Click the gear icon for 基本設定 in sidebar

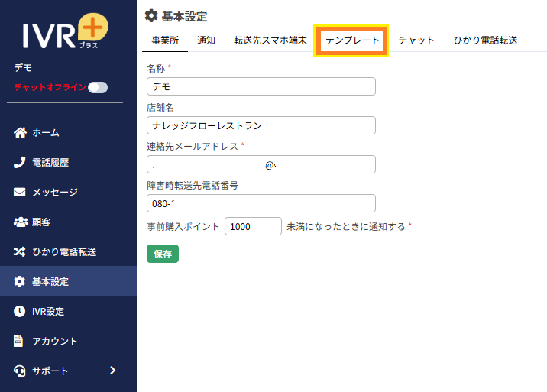coord(21,282)
